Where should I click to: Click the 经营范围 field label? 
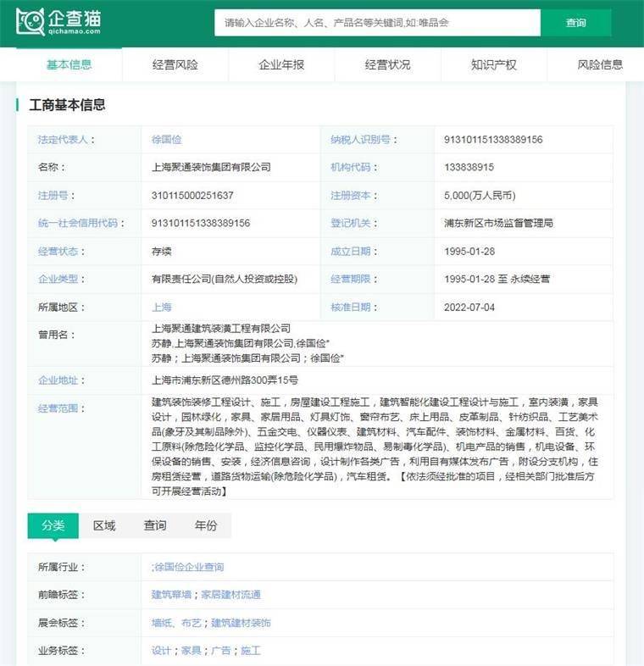coord(61,408)
